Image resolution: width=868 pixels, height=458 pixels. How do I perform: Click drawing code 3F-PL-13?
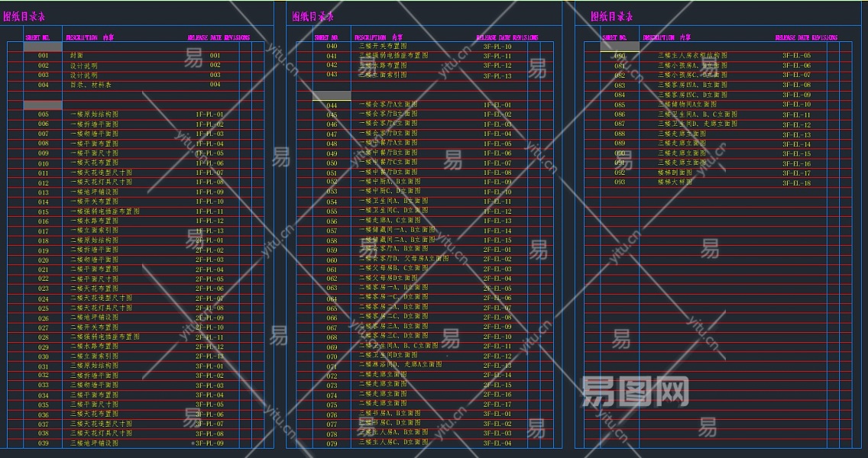coord(497,76)
